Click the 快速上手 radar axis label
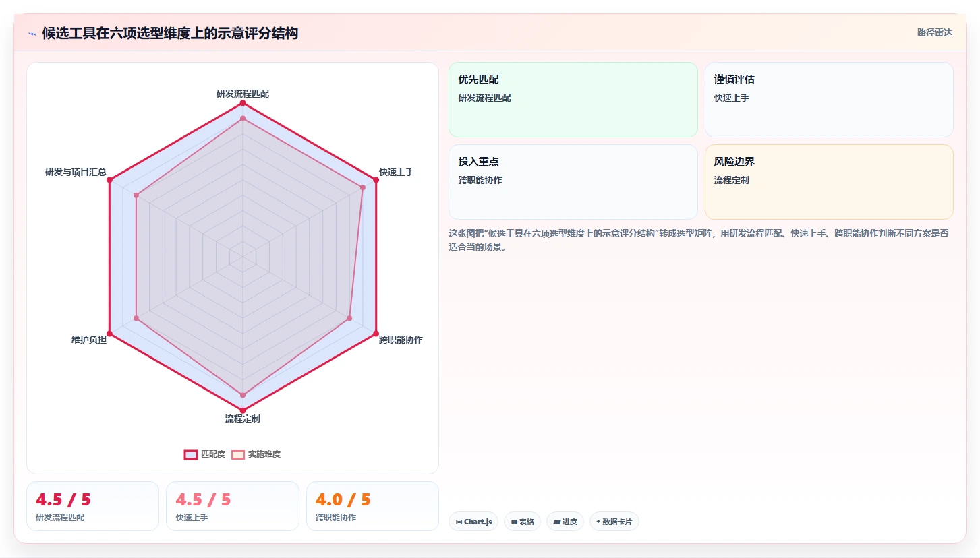Screen dimensions: 980x558 tap(397, 172)
